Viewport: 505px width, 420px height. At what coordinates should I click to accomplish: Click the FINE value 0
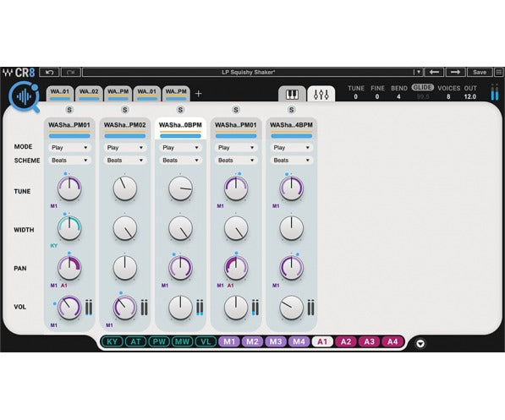[x=377, y=96]
